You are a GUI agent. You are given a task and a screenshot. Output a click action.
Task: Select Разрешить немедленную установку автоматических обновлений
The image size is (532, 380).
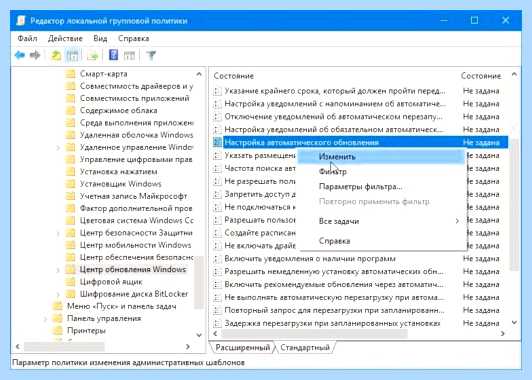(334, 272)
